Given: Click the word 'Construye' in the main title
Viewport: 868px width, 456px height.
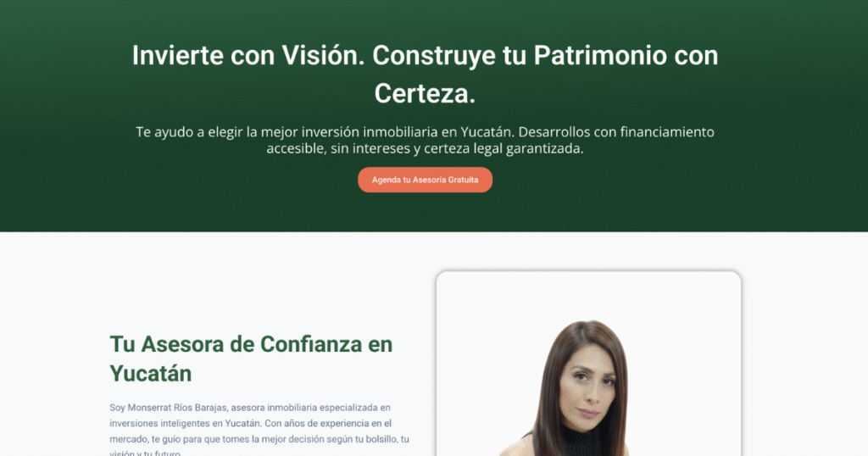Looking at the screenshot, I should pos(434,55).
